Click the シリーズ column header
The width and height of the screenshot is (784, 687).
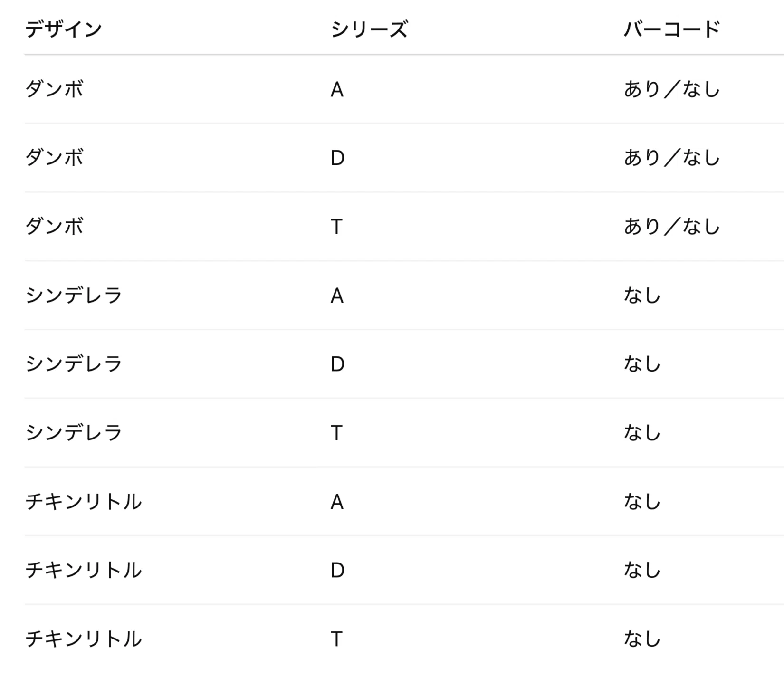[x=369, y=29]
